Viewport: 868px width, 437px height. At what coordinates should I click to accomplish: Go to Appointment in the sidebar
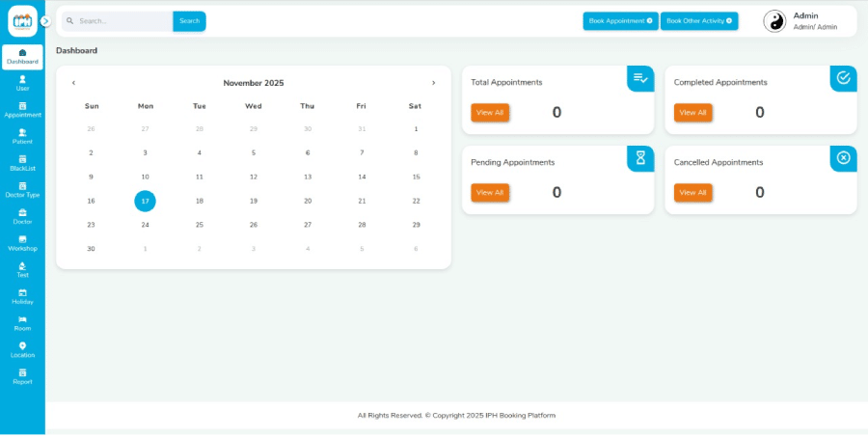(x=22, y=110)
